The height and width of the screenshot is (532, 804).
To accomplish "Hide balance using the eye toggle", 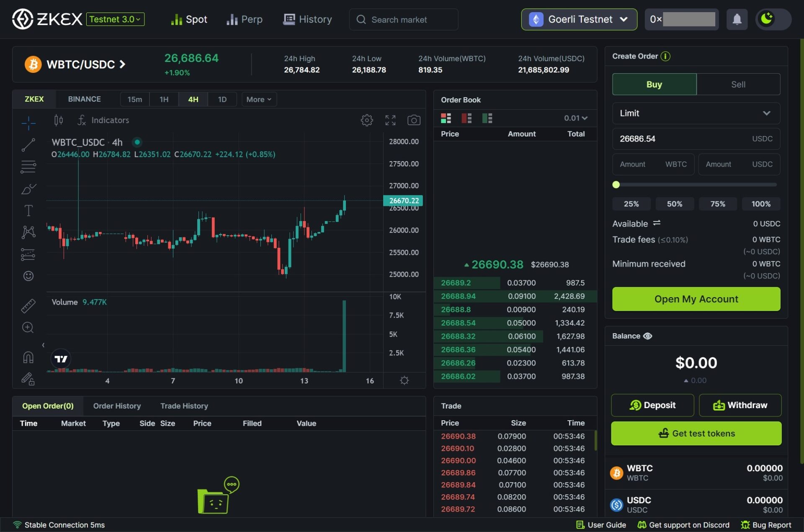I will [648, 335].
